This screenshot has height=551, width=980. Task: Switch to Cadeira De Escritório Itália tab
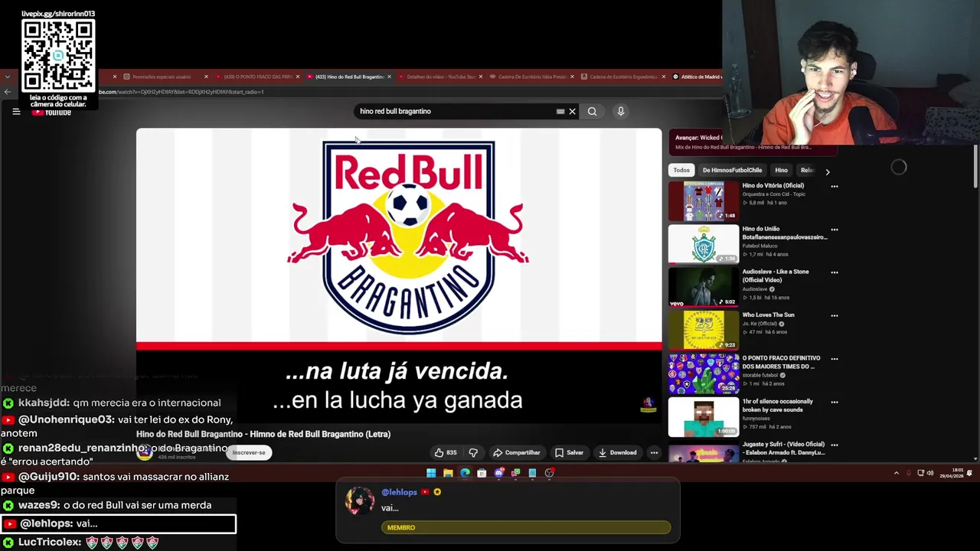pyautogui.click(x=532, y=77)
